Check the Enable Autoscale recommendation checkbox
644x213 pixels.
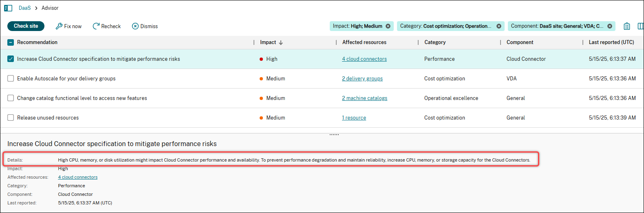(11, 78)
